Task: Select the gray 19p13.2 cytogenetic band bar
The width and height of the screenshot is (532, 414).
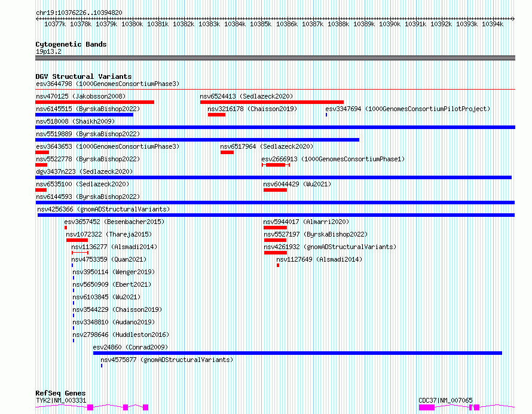Action: click(275, 58)
